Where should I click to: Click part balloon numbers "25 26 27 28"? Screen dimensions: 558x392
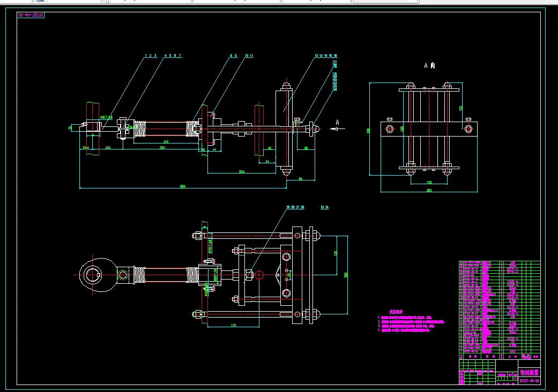[295, 207]
